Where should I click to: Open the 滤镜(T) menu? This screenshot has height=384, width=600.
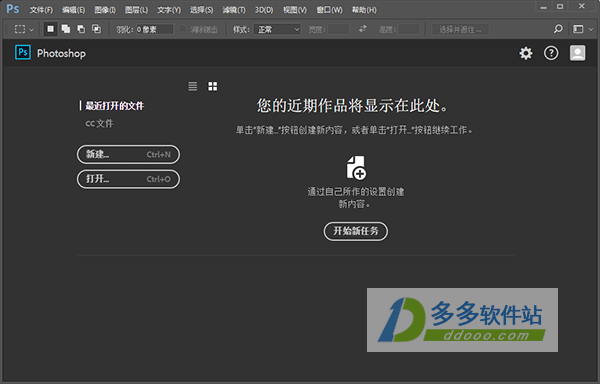[x=234, y=10]
